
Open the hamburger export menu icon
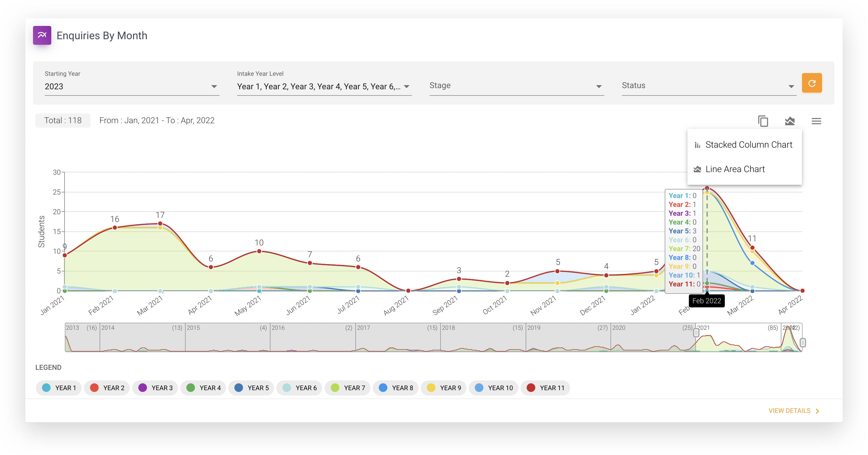tap(816, 121)
